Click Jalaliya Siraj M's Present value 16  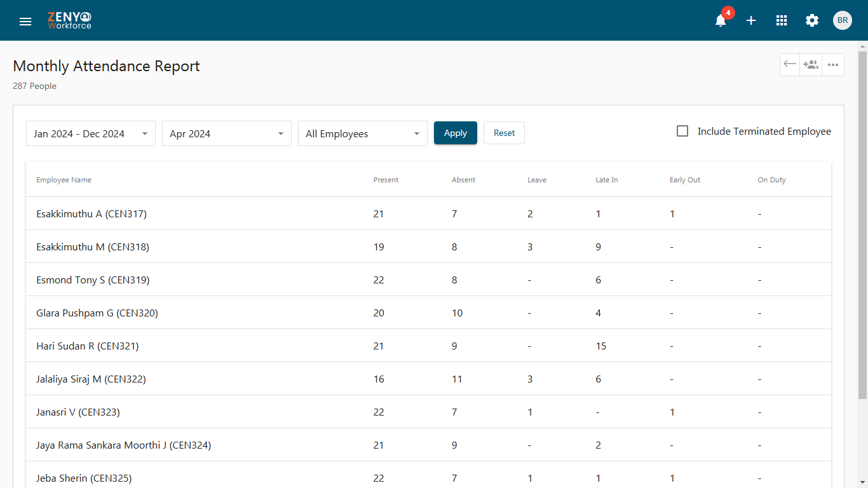click(x=379, y=379)
